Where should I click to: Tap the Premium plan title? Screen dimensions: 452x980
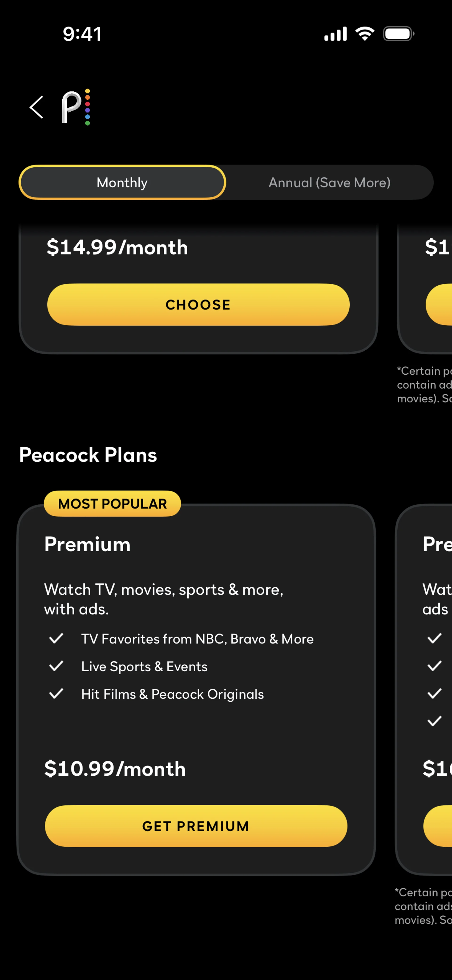(88, 544)
